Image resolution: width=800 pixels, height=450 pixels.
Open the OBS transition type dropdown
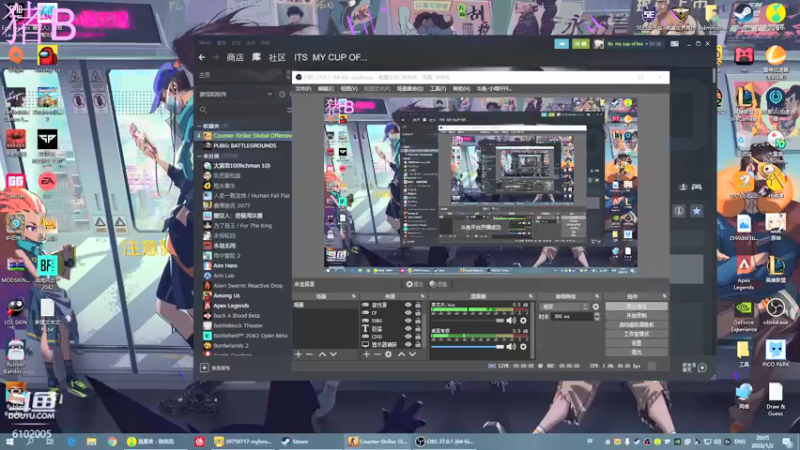564,307
